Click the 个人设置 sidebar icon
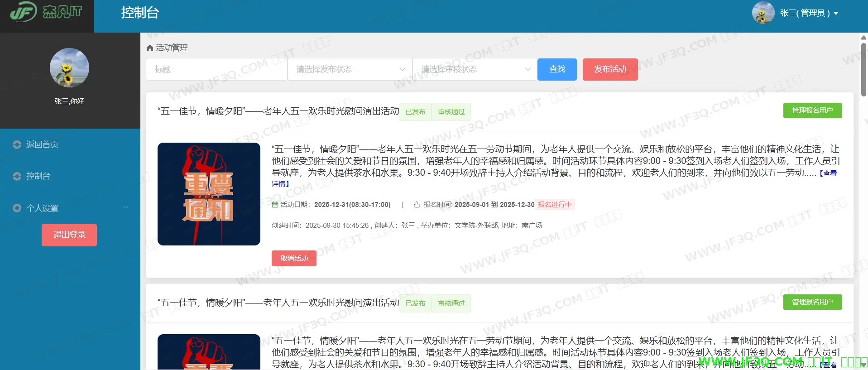This screenshot has width=868, height=370. coord(17,208)
